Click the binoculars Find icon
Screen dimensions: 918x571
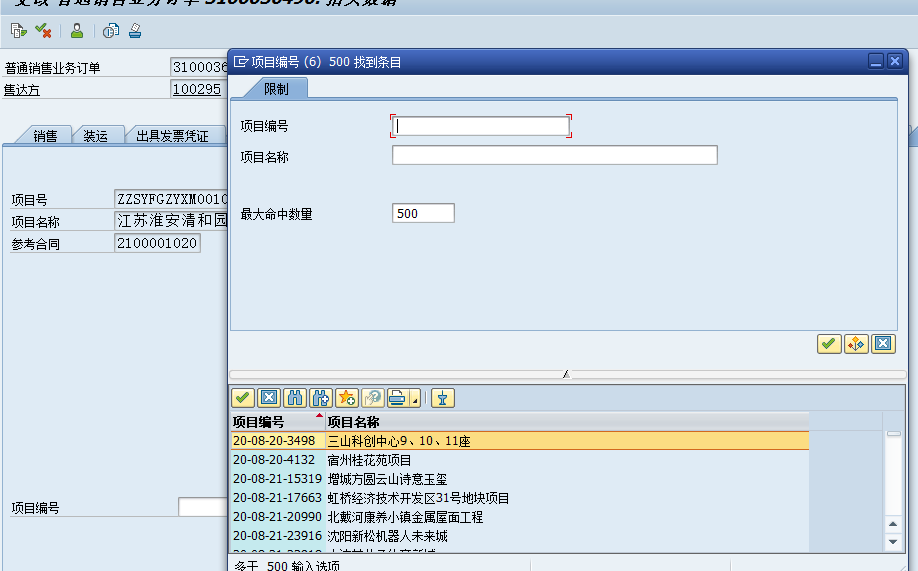click(x=294, y=398)
